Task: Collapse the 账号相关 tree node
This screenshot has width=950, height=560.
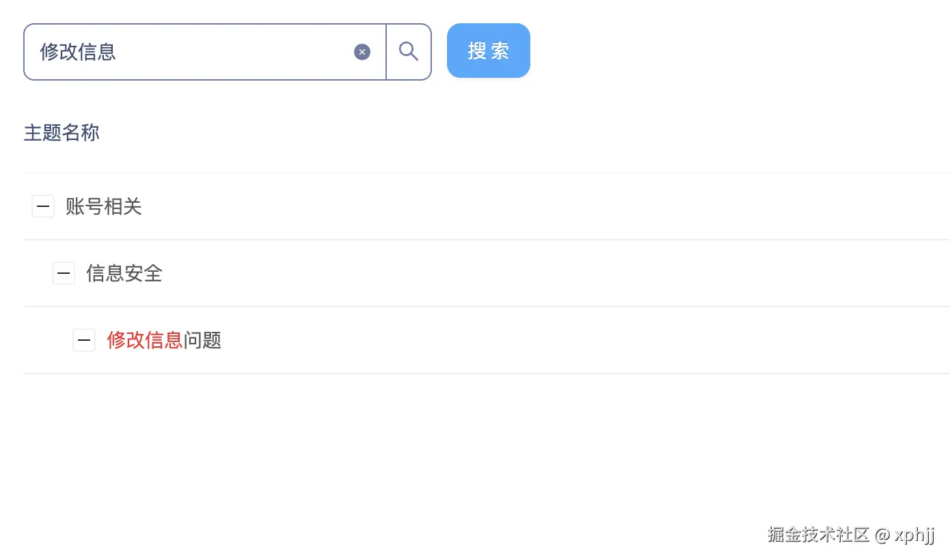Action: coord(43,206)
